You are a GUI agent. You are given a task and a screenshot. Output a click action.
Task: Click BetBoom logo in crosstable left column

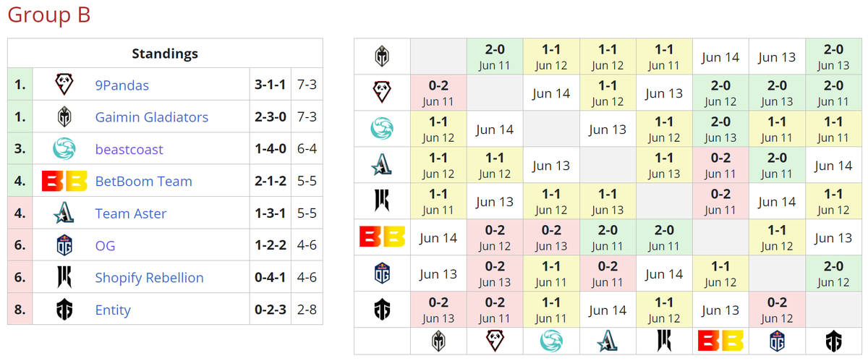point(382,237)
